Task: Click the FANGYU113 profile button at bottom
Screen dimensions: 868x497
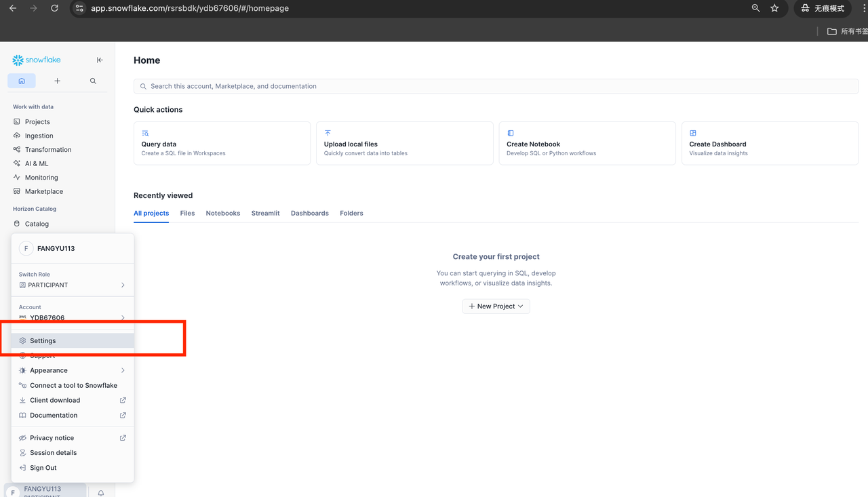Action: point(45,491)
